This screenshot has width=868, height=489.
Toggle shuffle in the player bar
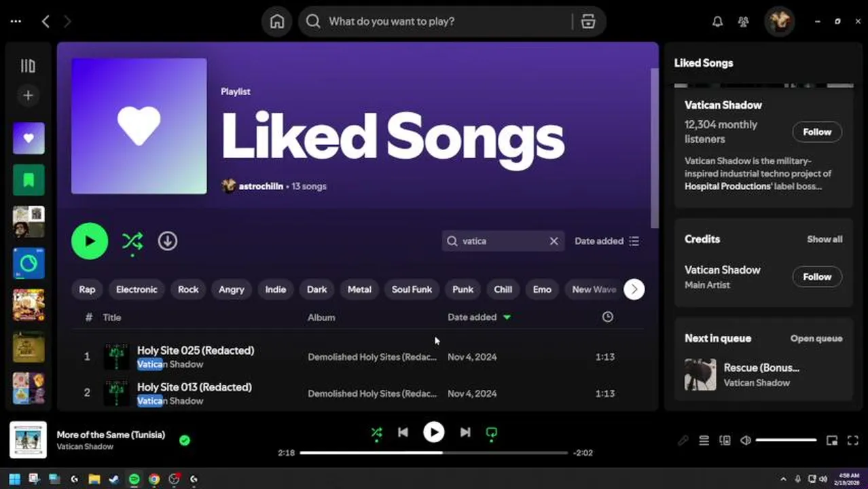coord(376,433)
